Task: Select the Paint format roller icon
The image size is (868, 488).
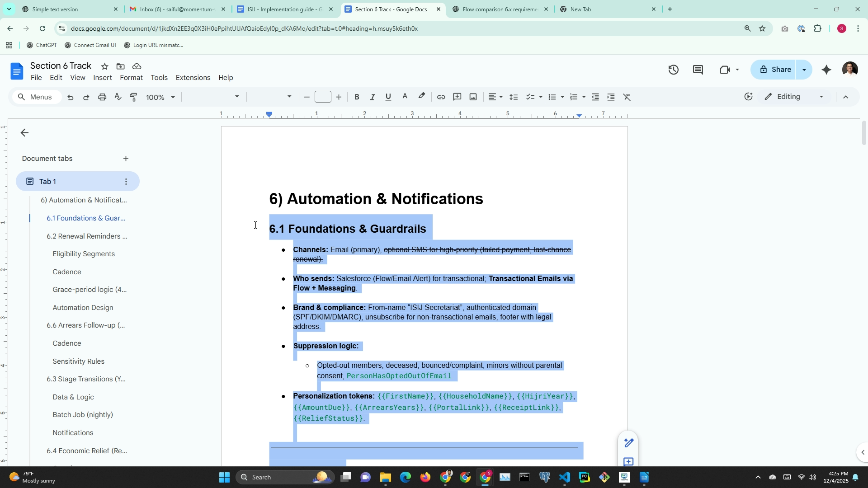Action: point(133,97)
